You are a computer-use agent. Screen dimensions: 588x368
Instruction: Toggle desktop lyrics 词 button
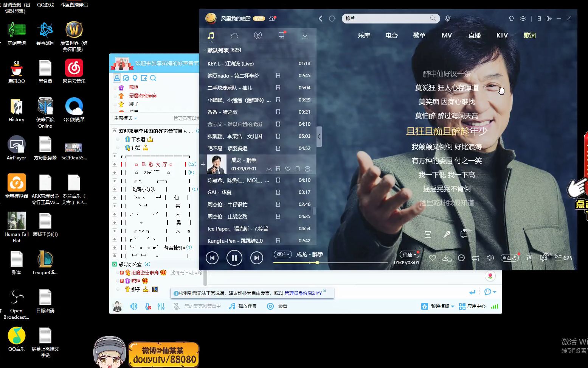pyautogui.click(x=529, y=258)
